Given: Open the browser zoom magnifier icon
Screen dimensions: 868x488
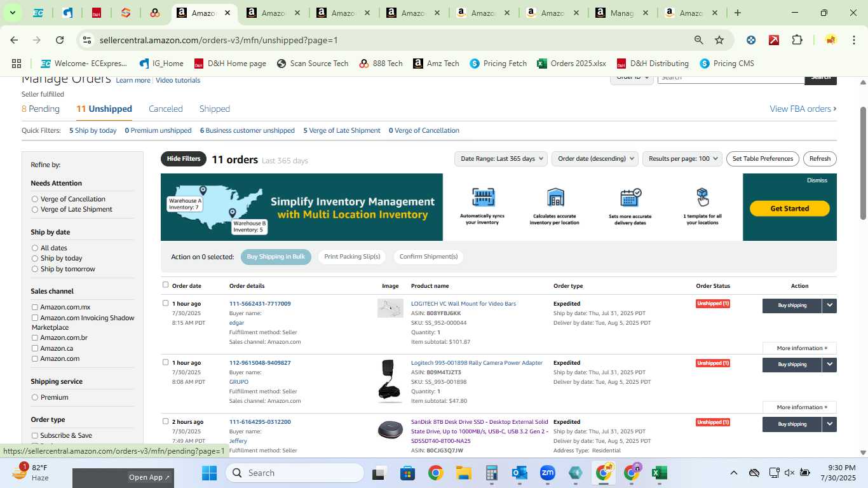Looking at the screenshot, I should pos(698,40).
